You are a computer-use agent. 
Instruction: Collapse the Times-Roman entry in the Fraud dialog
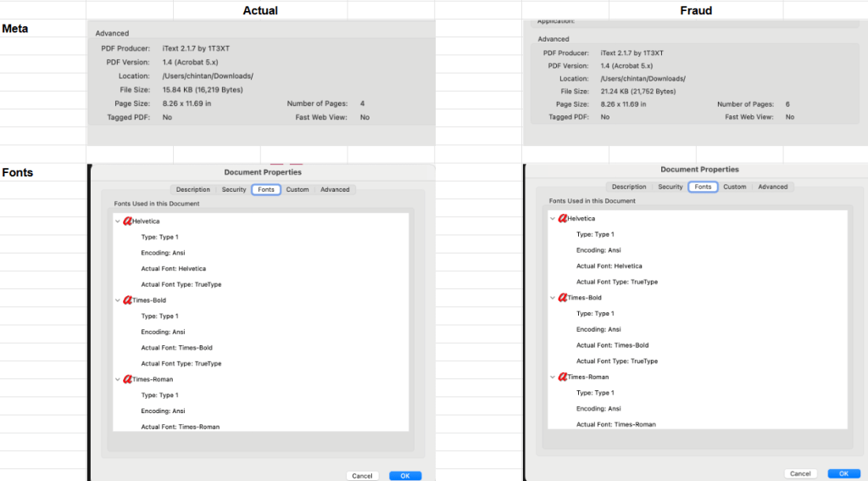point(553,377)
